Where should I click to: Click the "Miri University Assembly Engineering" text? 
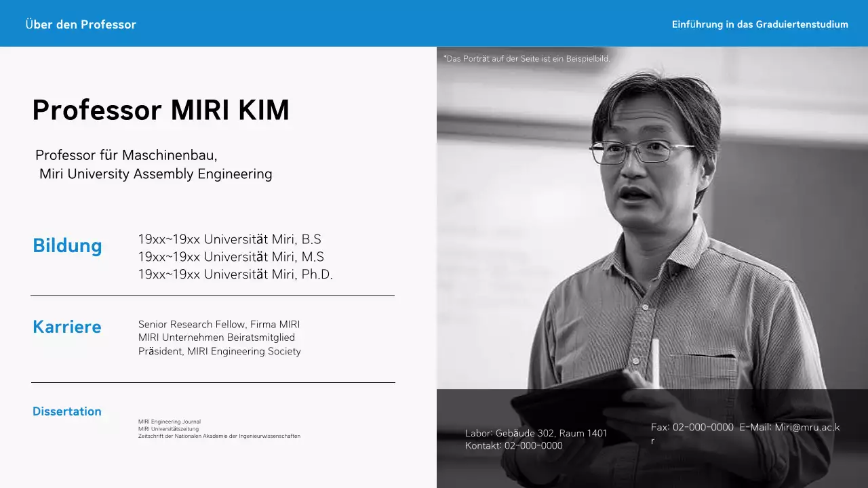click(x=155, y=174)
